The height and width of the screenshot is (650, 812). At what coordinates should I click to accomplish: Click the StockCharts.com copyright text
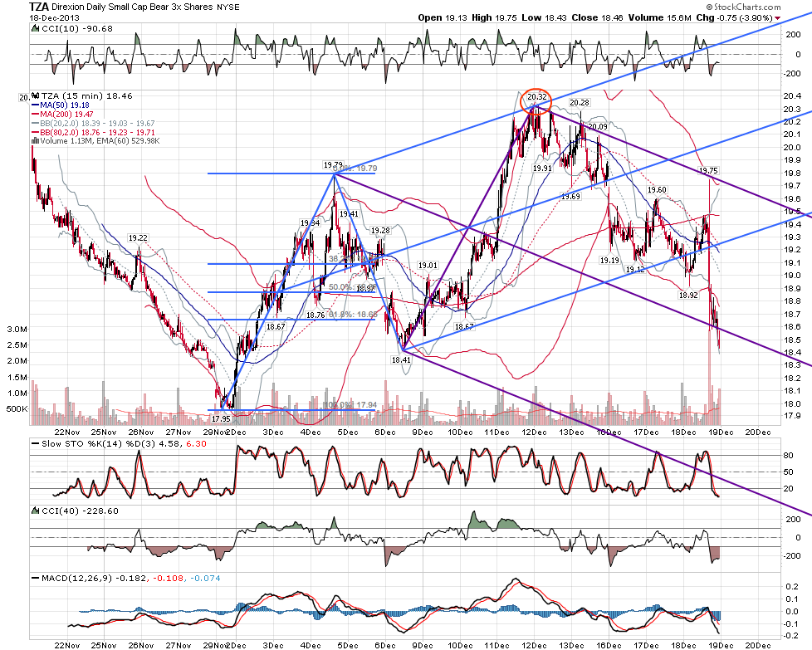coord(744,7)
